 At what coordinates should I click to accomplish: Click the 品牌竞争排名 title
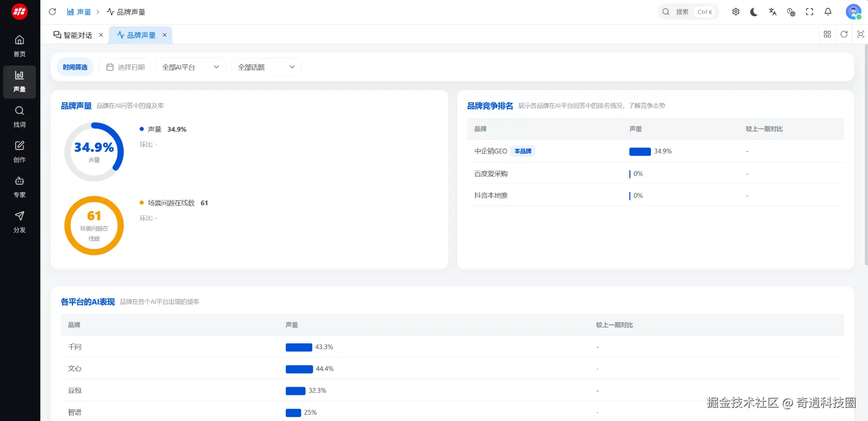coord(490,106)
